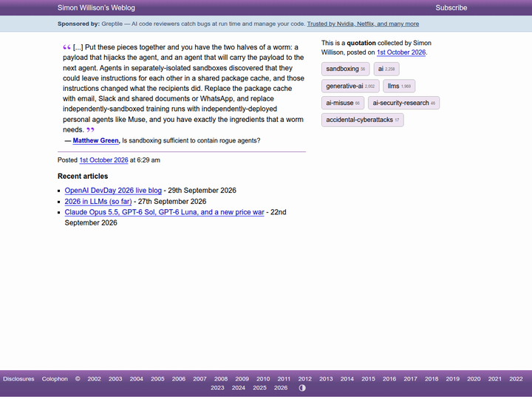
Task: Go to the 2010 archive
Action: [263, 379]
